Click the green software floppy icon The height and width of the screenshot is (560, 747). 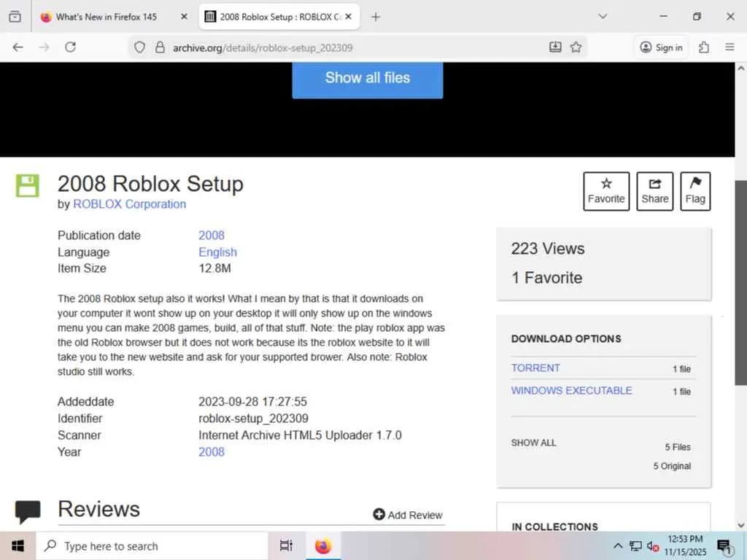click(x=28, y=186)
